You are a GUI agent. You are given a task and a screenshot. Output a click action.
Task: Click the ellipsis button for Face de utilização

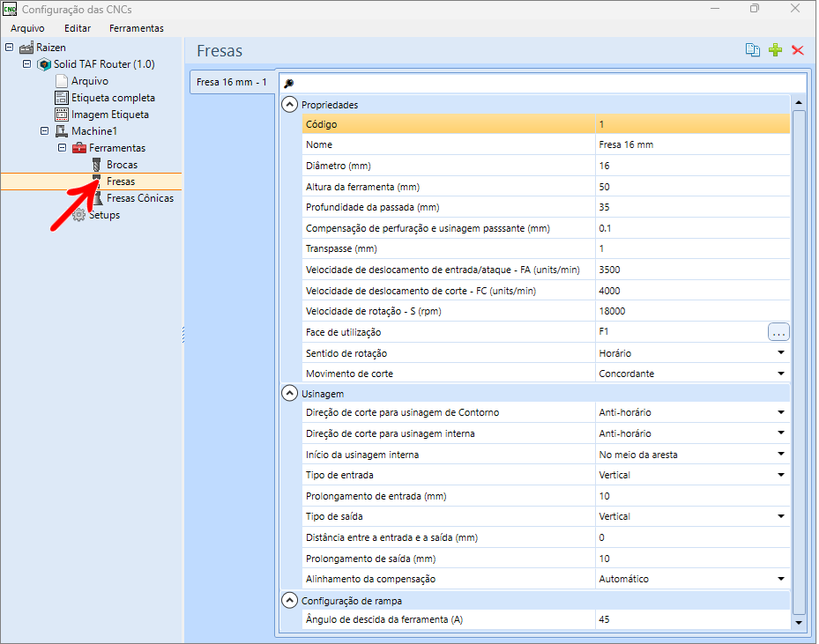778,332
